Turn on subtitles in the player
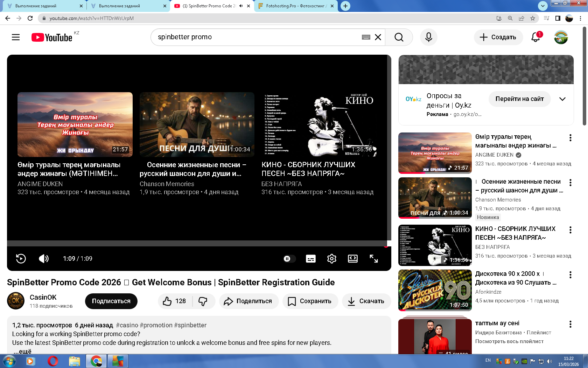Viewport: 588px width, 368px height. click(310, 259)
